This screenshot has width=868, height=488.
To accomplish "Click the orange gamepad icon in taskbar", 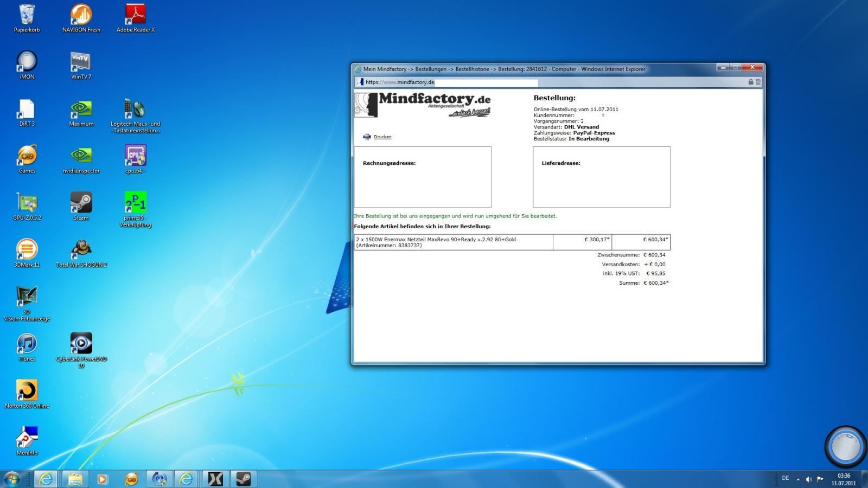I will (131, 479).
